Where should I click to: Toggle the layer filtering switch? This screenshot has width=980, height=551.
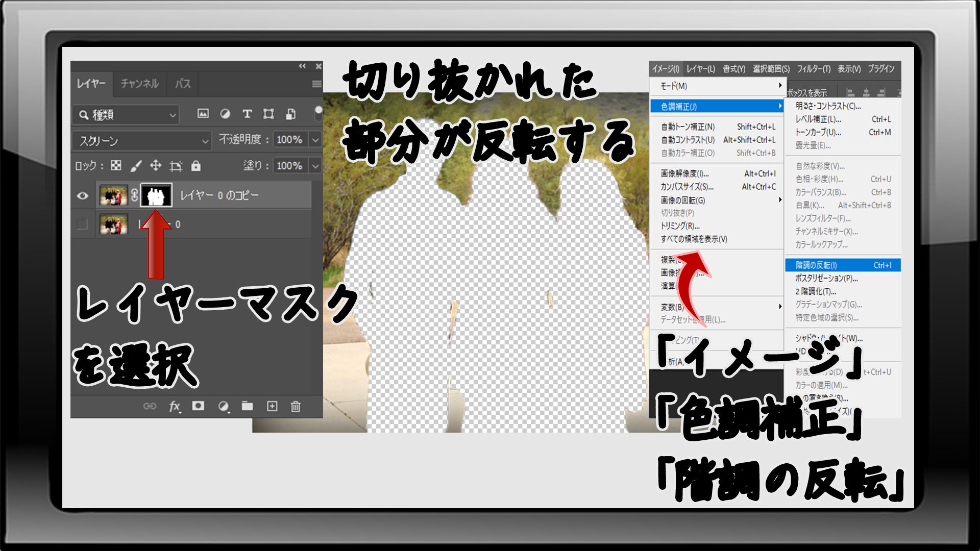[318, 113]
